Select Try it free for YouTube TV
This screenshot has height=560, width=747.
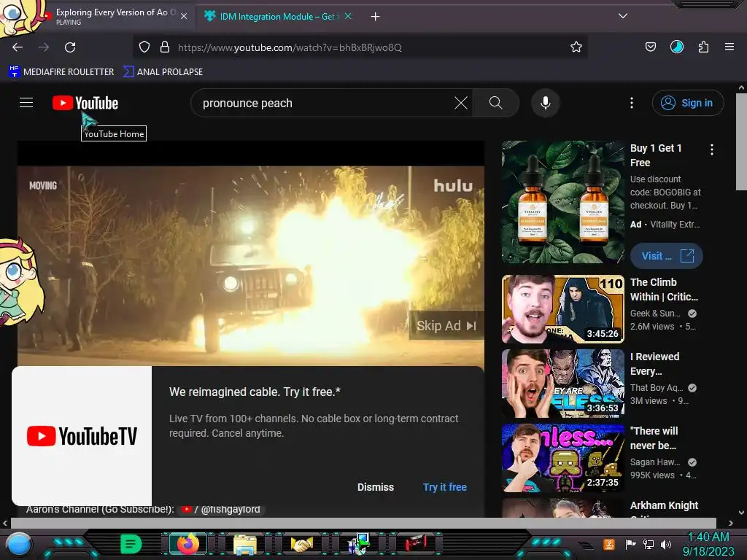tap(444, 487)
